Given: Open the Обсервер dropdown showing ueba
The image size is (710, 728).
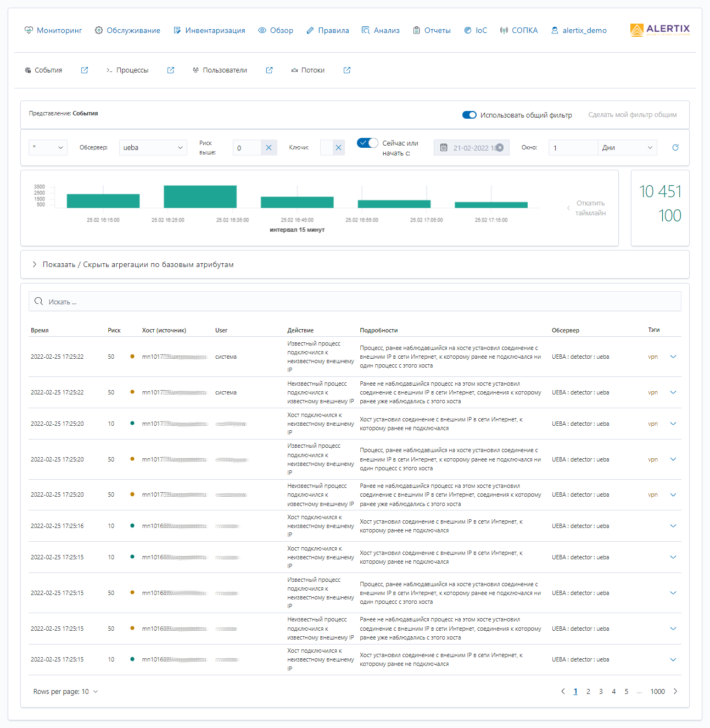Looking at the screenshot, I should coord(153,147).
